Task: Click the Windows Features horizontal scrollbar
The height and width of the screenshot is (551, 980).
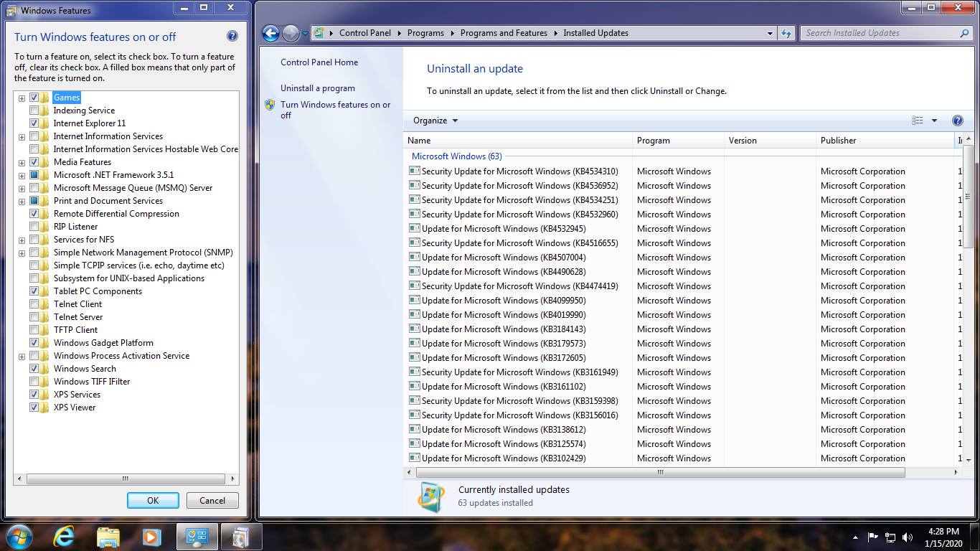Action: 126,479
